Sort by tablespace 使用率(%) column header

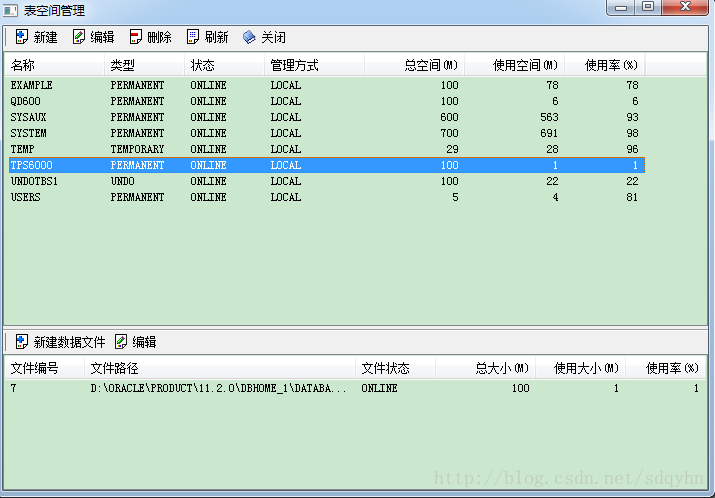605,65
